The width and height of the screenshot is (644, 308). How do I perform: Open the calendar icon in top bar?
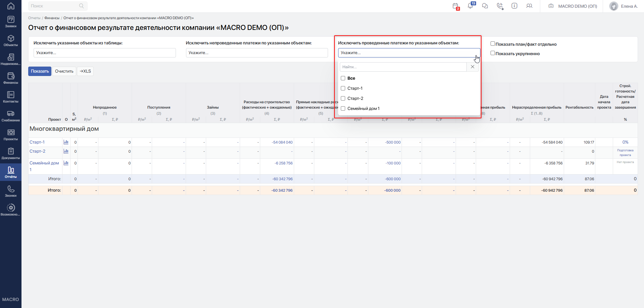click(x=456, y=6)
